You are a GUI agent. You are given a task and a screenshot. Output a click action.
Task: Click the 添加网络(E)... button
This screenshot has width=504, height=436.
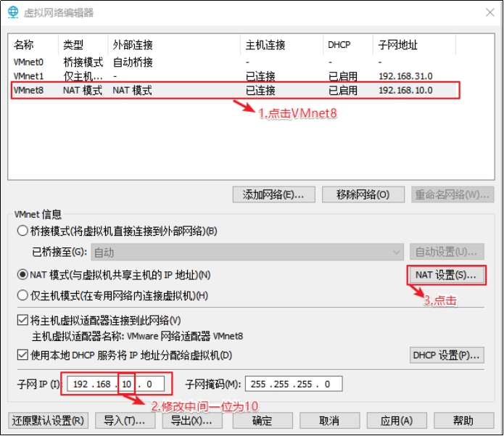tap(274, 194)
